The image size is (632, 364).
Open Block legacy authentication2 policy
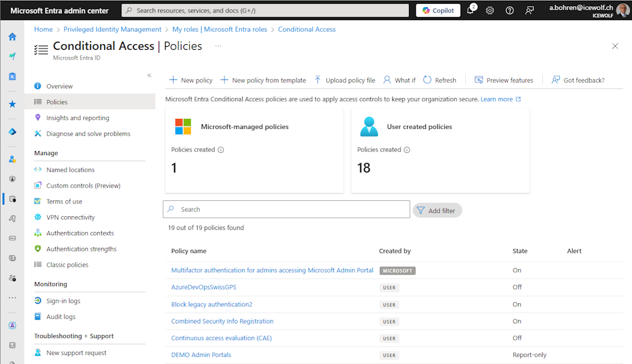(212, 305)
